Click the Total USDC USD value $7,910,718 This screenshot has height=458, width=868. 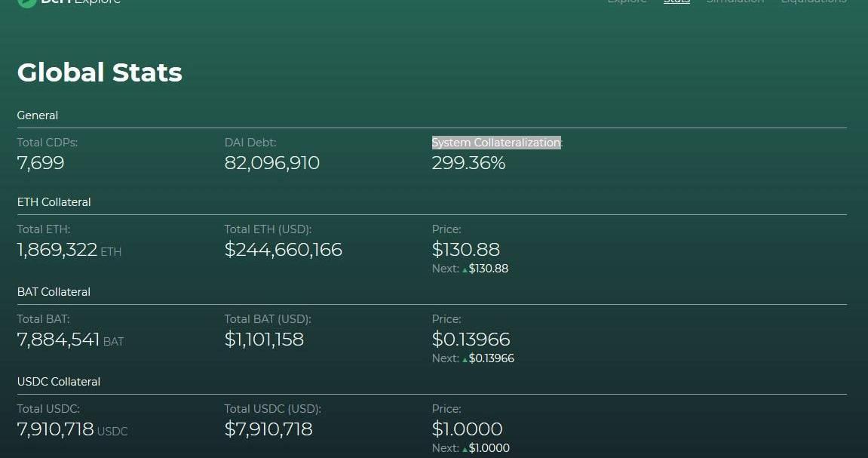268,429
